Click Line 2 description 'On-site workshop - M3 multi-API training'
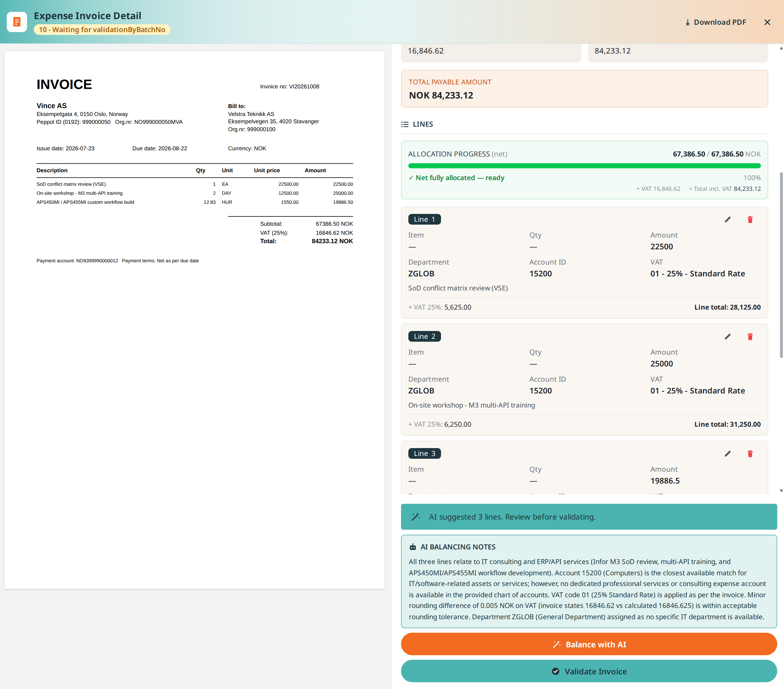Screen dimensions: 784x689 point(471,405)
